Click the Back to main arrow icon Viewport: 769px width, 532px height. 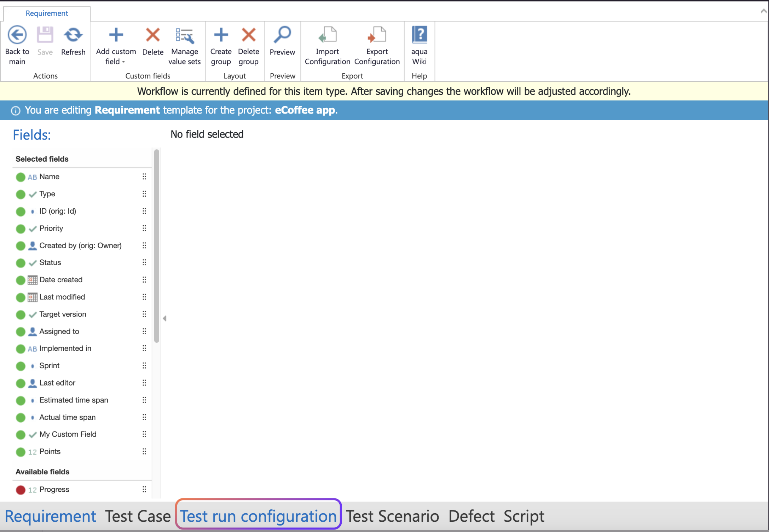pos(17,35)
